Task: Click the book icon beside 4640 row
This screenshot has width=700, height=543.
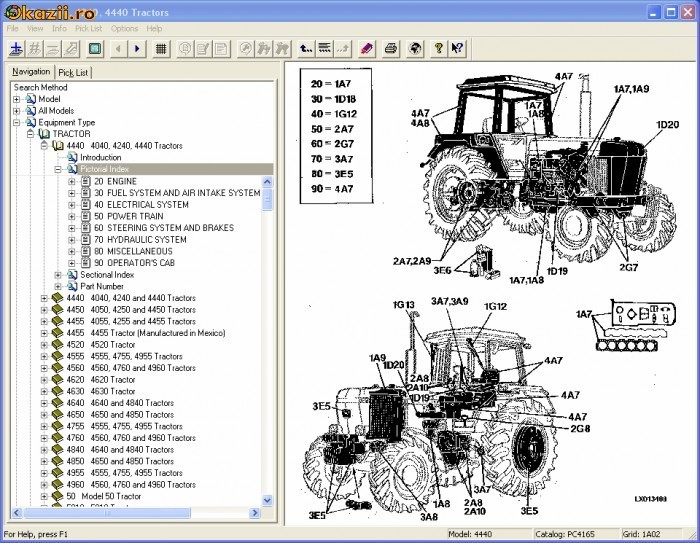Action: tap(57, 403)
